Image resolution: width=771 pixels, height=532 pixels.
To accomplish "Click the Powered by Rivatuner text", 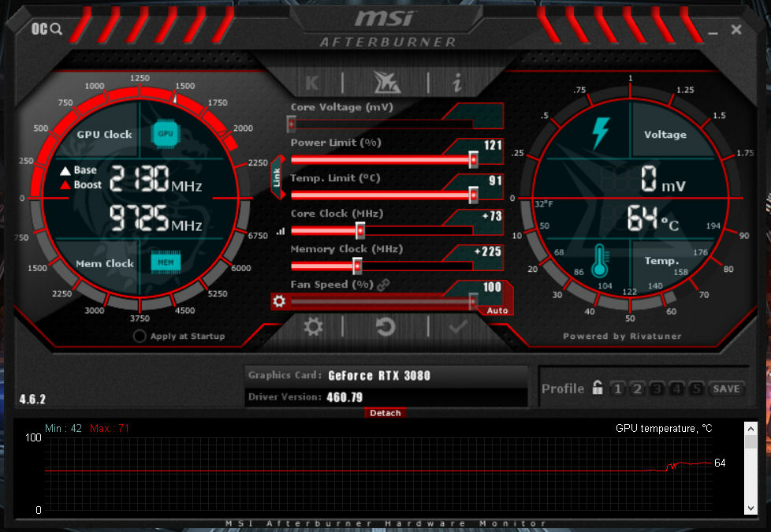I will 622,337.
